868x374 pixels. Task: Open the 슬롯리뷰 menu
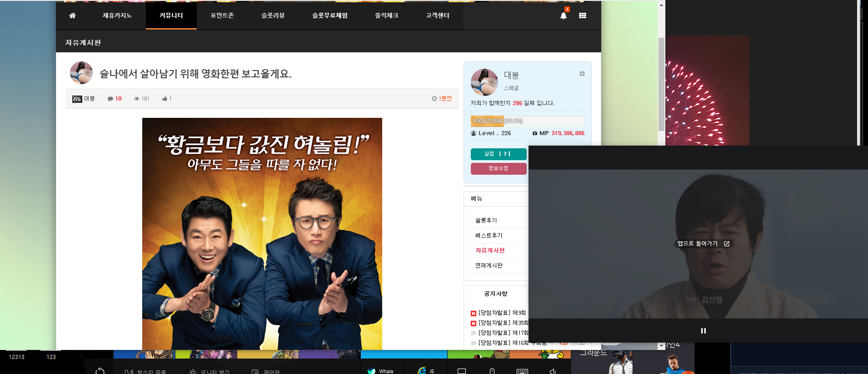click(x=273, y=15)
